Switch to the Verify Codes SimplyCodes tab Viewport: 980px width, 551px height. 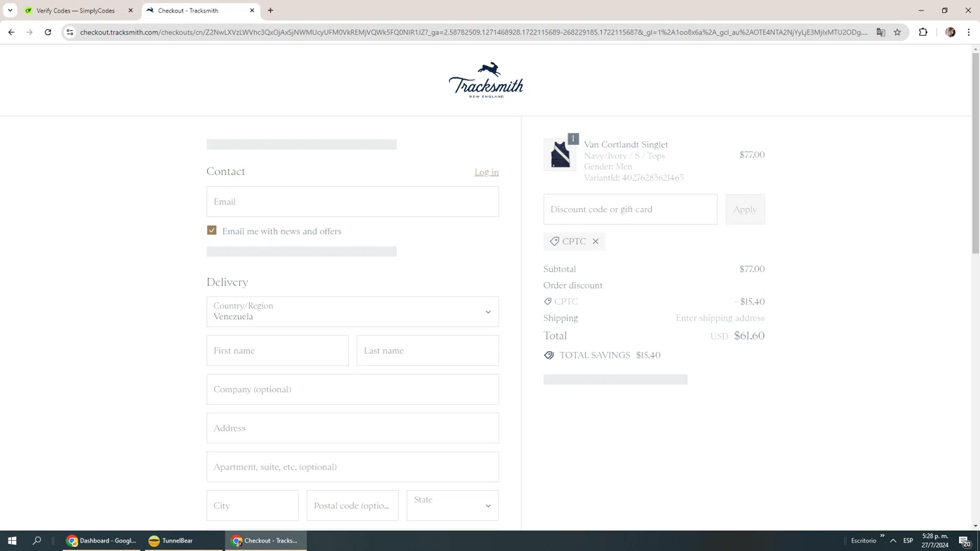(75, 10)
